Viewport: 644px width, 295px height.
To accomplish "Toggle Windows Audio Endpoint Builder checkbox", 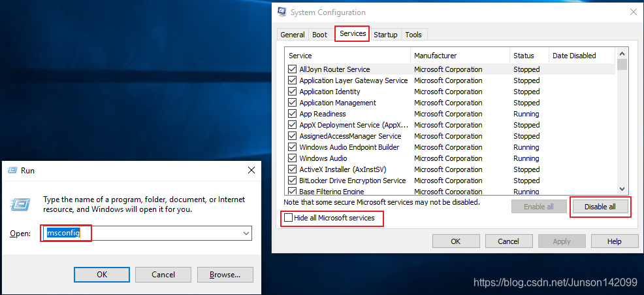I will [x=293, y=147].
